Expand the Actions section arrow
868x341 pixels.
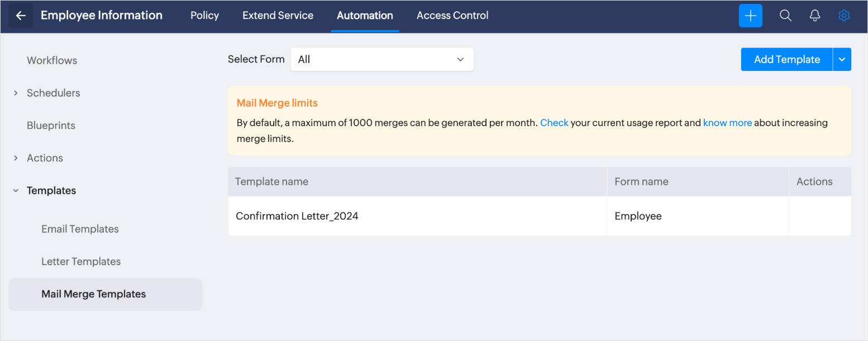click(16, 158)
